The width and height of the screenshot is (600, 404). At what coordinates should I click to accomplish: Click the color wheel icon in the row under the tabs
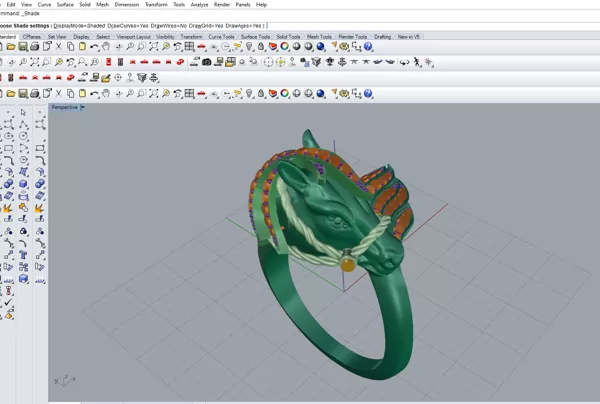(285, 47)
